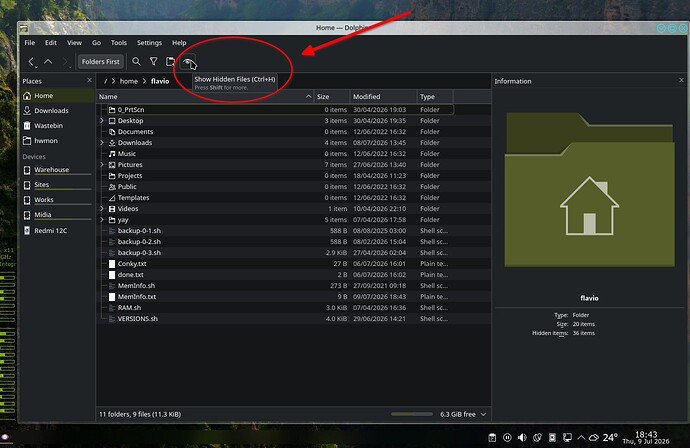Expand the Desktop folder tree arrow
The height and width of the screenshot is (448, 690).
tap(102, 121)
